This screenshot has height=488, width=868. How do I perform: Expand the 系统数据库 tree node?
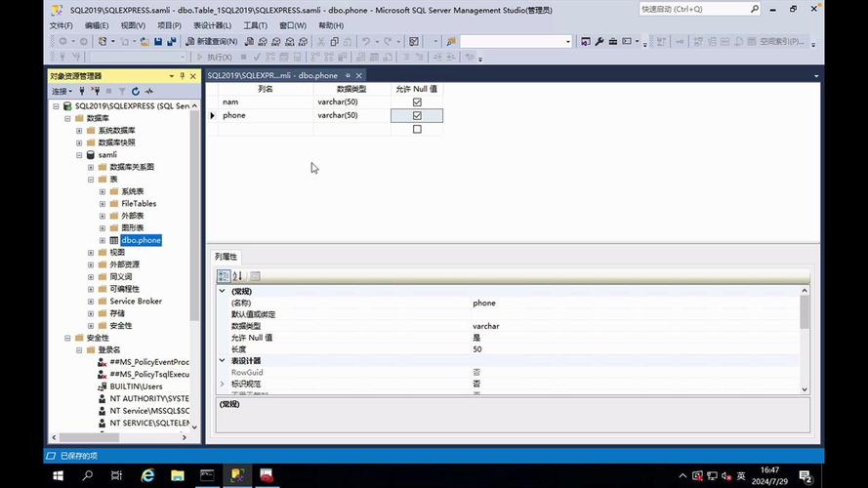click(x=79, y=131)
